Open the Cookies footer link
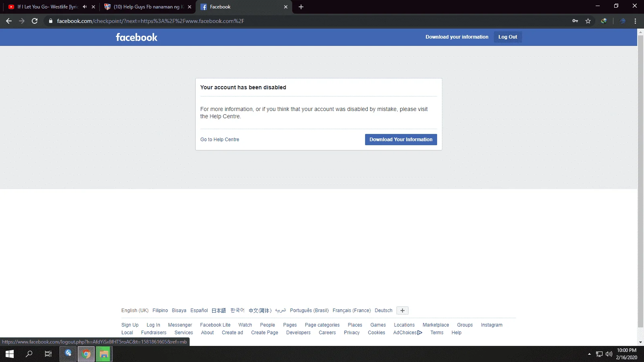644x362 pixels. 376,333
